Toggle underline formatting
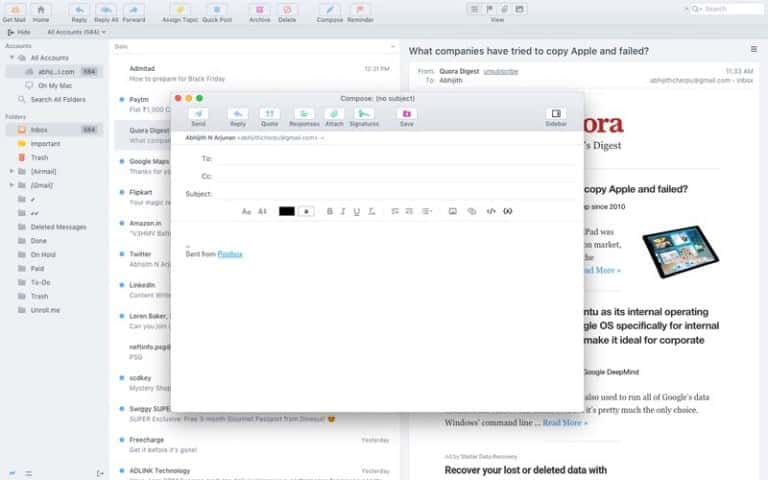Image resolution: width=768 pixels, height=480 pixels. [x=357, y=212]
